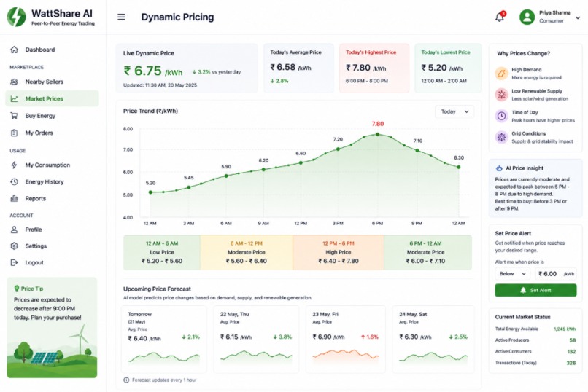Click the 5.20 starting chart point

point(150,192)
